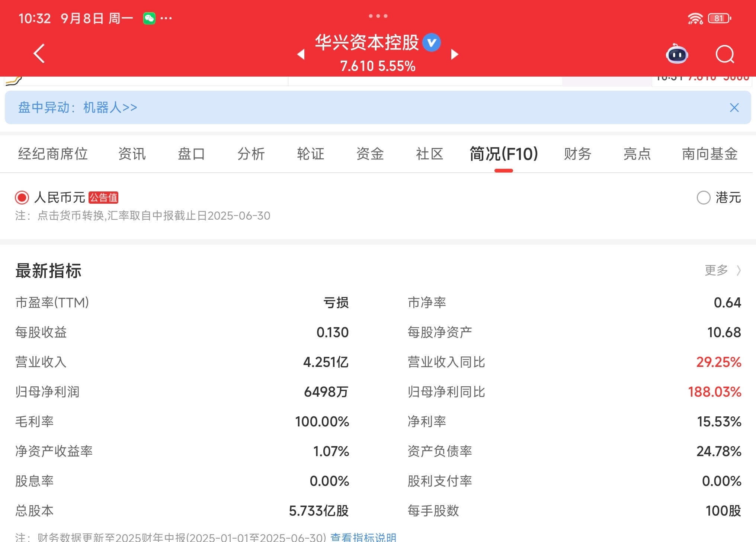Tap the Wi-Fi status icon

coord(695,18)
